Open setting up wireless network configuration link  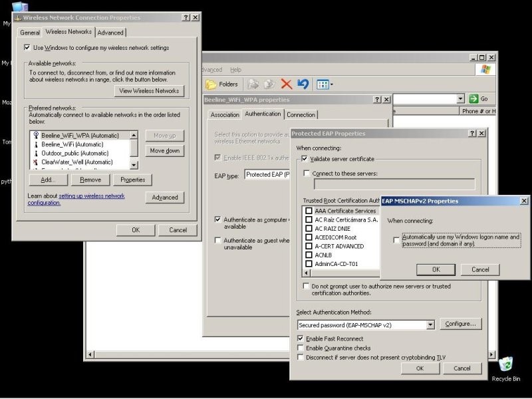click(76, 199)
